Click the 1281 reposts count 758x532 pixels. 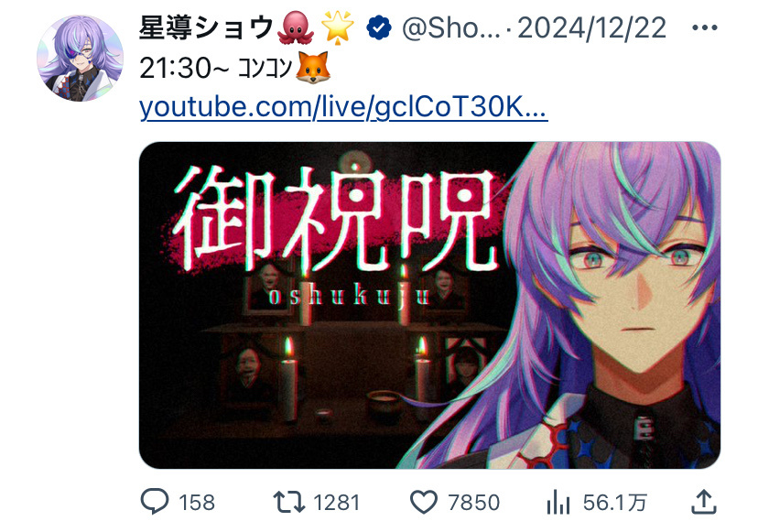coord(337,503)
